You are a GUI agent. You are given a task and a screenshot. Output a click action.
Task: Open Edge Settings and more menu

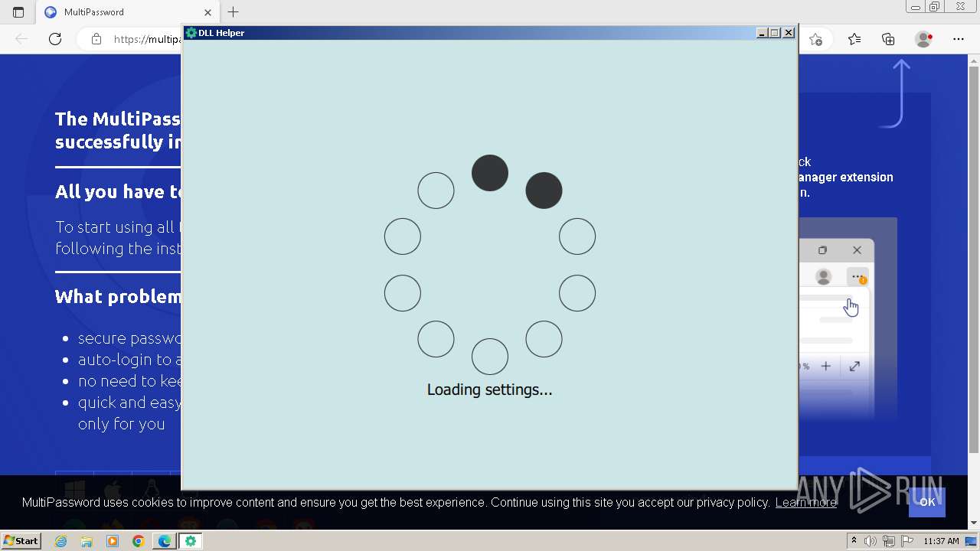coord(959,39)
